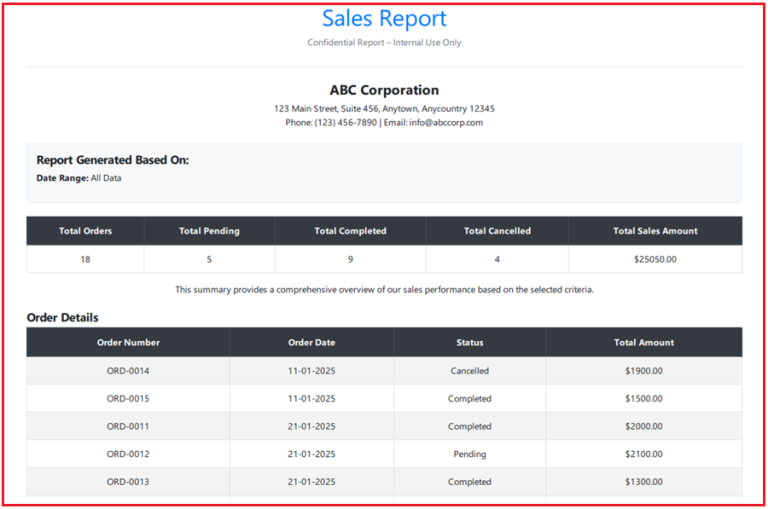Click the Date Range: All Data text
Screen dimensions: 768x509
click(79, 178)
